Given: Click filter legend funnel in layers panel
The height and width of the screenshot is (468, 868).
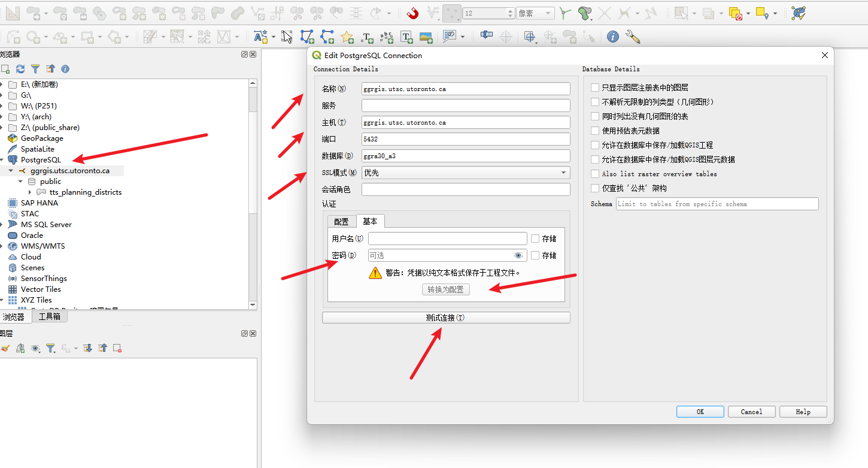Looking at the screenshot, I should [x=51, y=348].
